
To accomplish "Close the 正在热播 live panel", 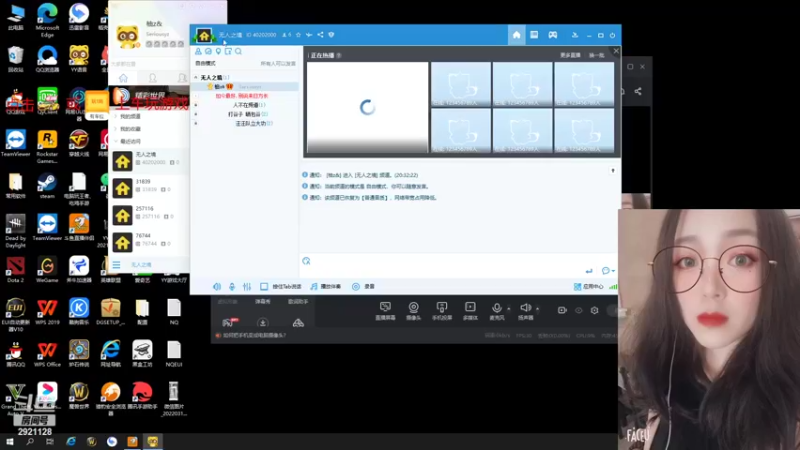I will pyautogui.click(x=616, y=51).
